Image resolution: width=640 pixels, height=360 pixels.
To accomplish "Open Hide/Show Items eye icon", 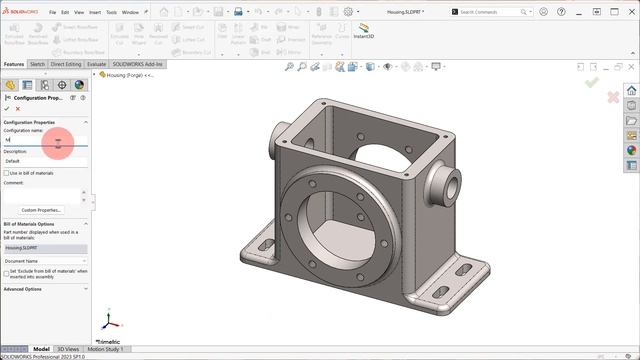I will click(x=387, y=67).
